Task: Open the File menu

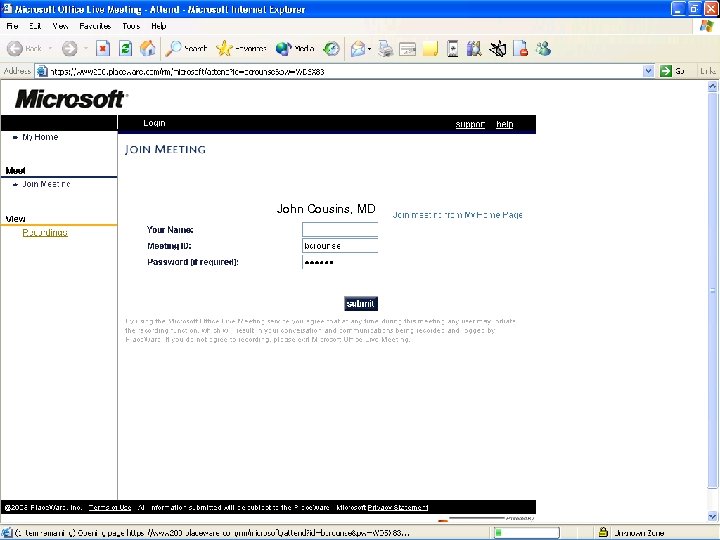Action: pos(12,26)
